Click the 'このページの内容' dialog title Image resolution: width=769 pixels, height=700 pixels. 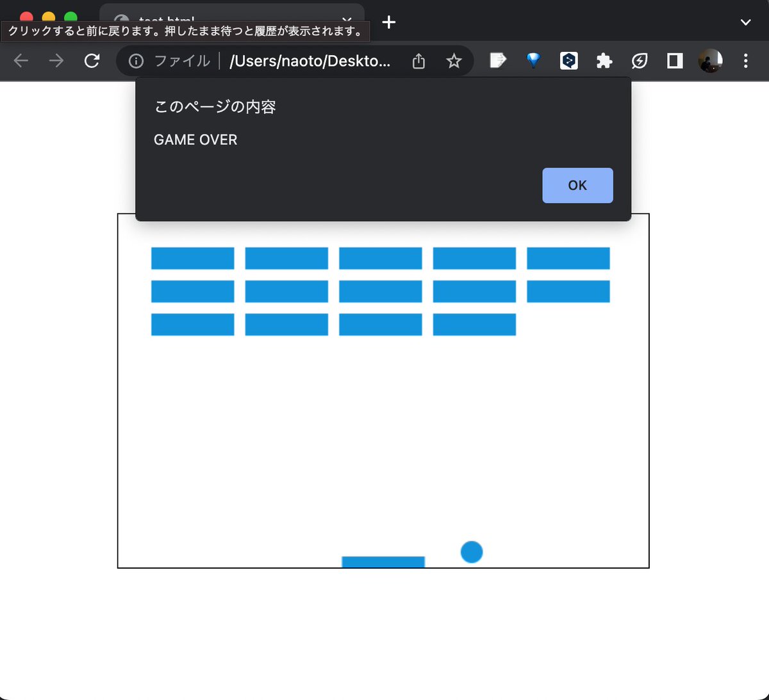[x=215, y=107]
